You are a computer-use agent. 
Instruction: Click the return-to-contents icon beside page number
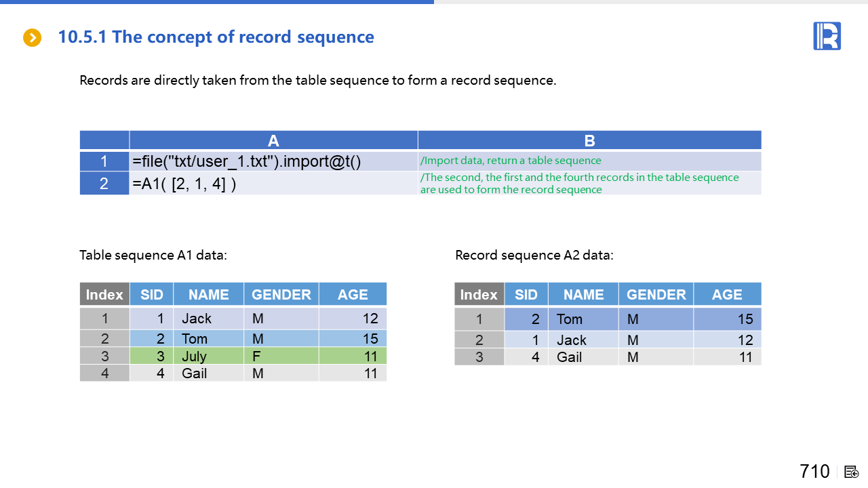coord(852,472)
